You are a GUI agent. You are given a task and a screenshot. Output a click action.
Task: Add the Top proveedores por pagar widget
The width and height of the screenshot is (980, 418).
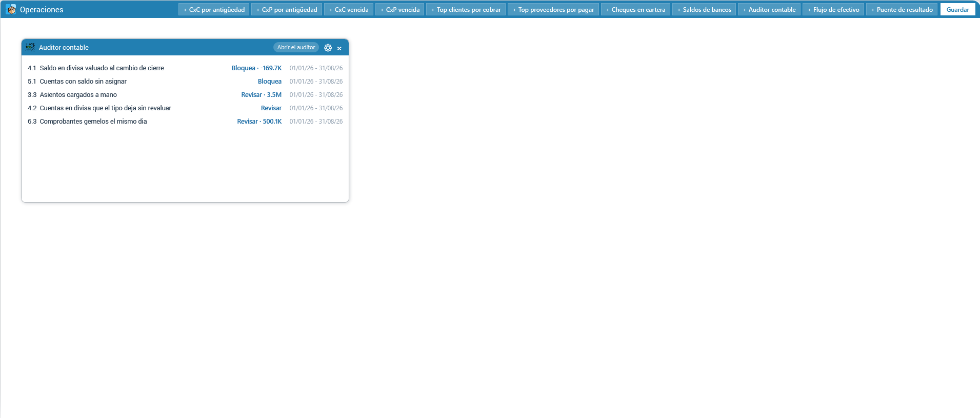click(553, 9)
